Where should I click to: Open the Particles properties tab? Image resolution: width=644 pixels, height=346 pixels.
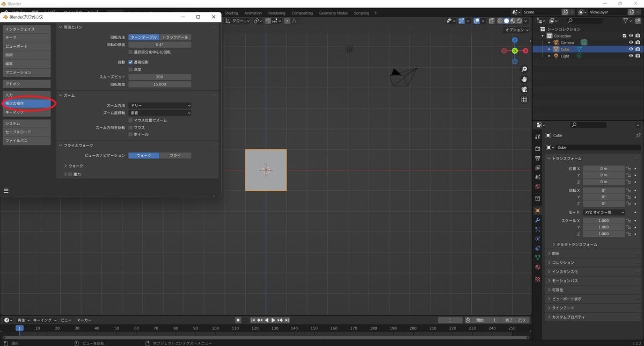[538, 229]
